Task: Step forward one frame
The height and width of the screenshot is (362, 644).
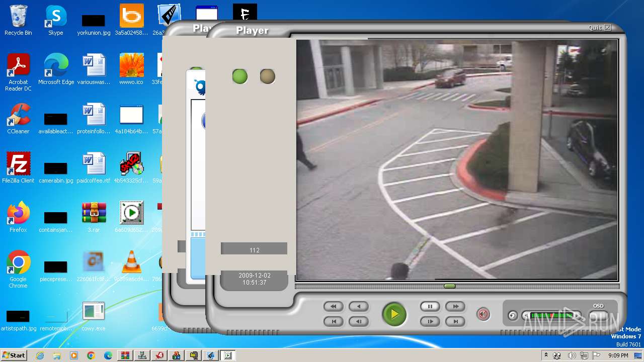Action: pos(430,321)
